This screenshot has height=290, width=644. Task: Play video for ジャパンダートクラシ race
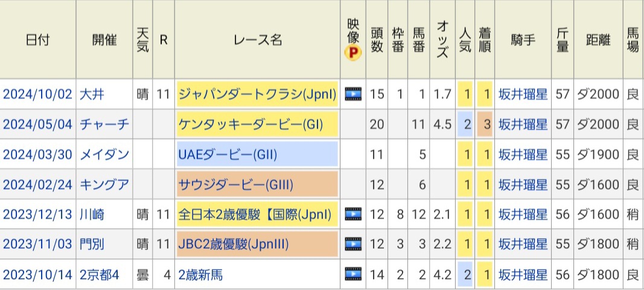click(x=353, y=94)
